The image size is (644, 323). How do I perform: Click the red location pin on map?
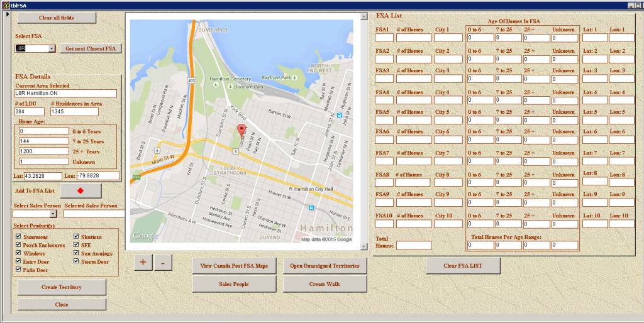click(x=240, y=130)
